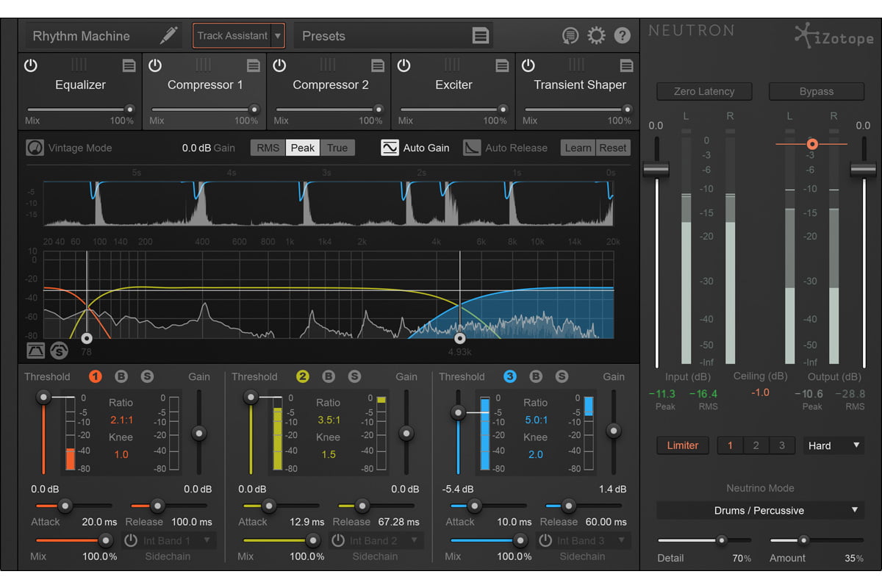Open the history comment icon

570,35
